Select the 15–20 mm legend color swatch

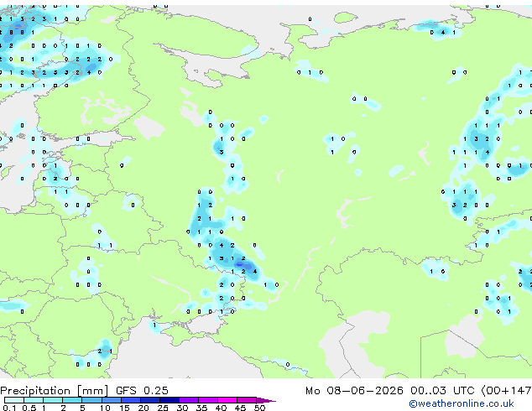point(131,400)
